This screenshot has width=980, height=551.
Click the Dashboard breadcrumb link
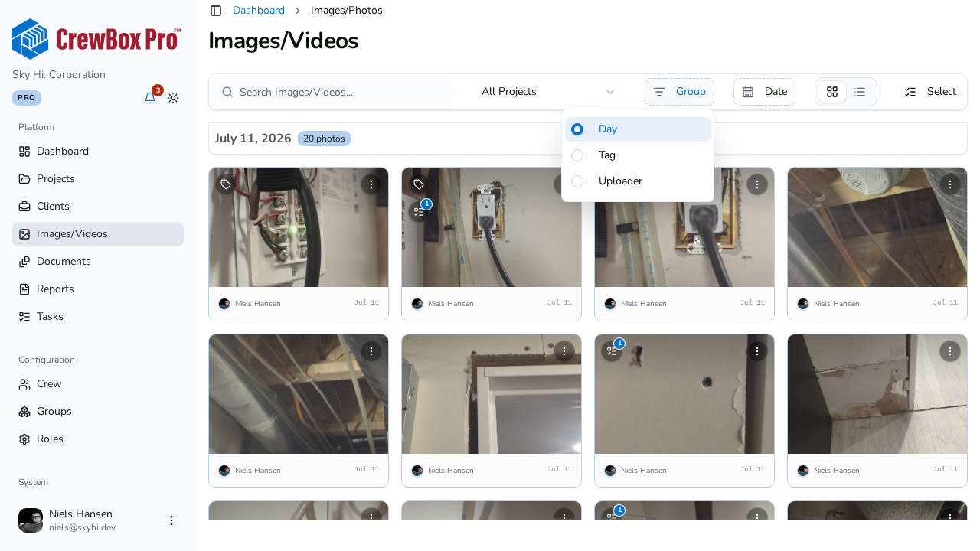tap(259, 11)
